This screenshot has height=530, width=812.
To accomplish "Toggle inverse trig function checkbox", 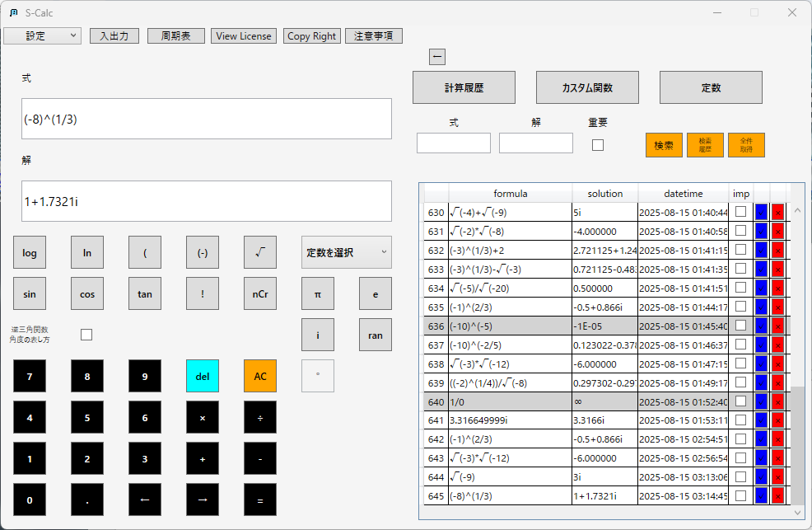I will click(86, 335).
